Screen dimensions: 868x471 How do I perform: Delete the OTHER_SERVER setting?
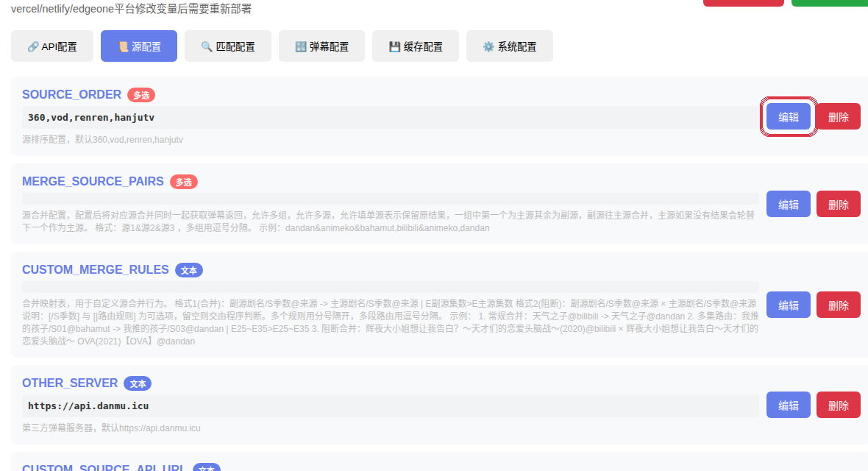tap(838, 405)
